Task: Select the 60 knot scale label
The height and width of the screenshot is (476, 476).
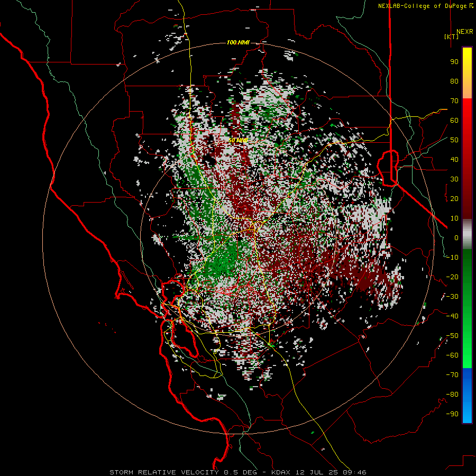Action: (x=454, y=121)
